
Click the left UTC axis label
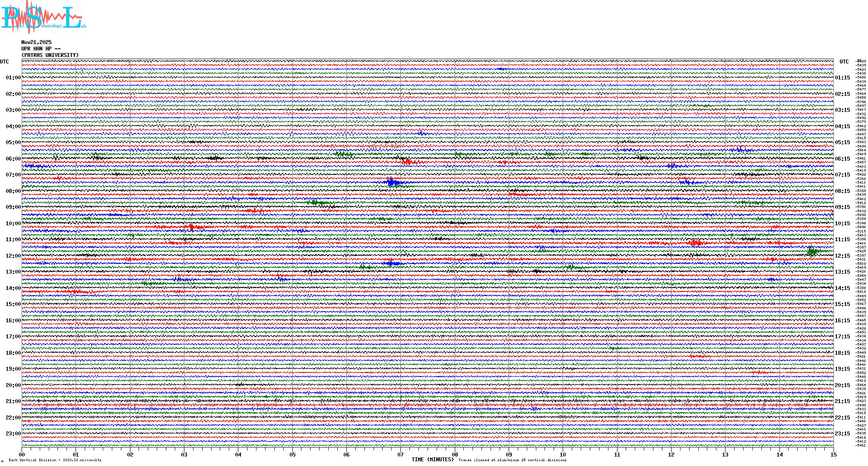[4, 62]
